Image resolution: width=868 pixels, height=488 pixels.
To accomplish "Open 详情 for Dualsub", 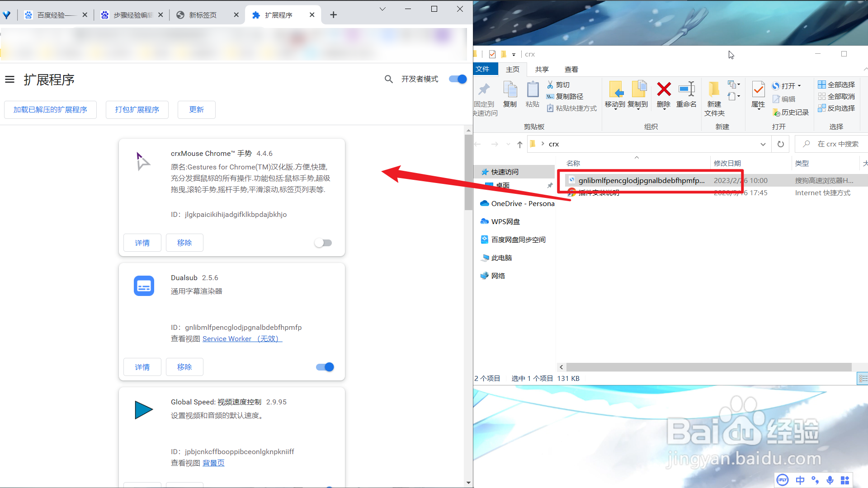I will click(142, 367).
